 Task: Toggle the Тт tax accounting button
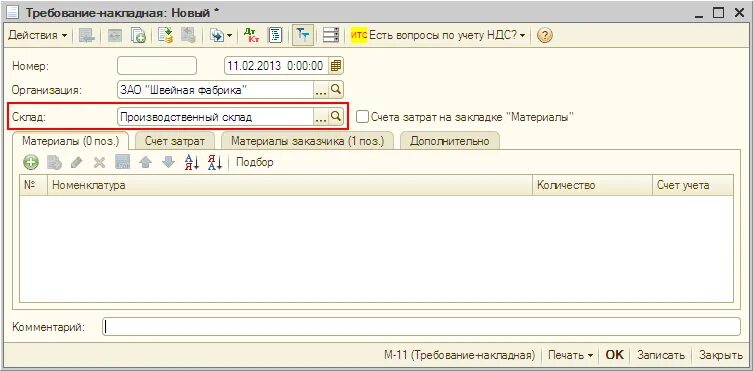click(x=303, y=36)
